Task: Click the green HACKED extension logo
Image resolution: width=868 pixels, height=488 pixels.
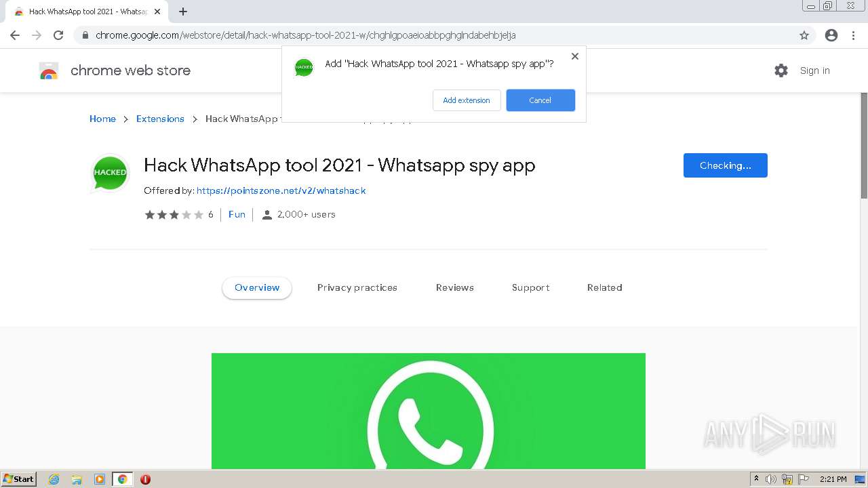Action: (x=110, y=173)
